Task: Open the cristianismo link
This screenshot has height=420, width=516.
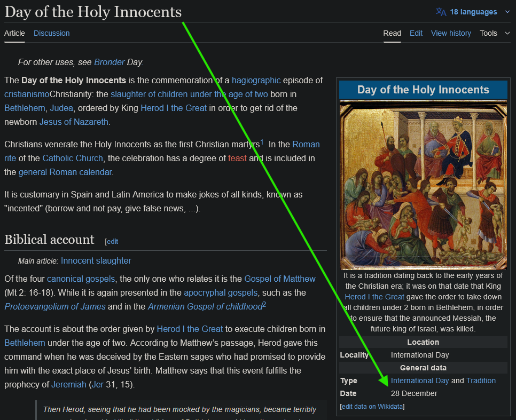Action: pyautogui.click(x=27, y=94)
